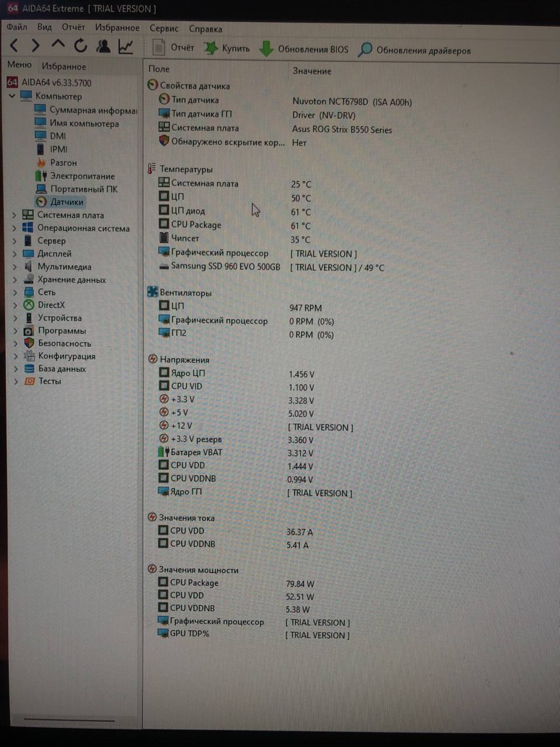
Task: Select Электропитание tree item
Action: click(75, 176)
